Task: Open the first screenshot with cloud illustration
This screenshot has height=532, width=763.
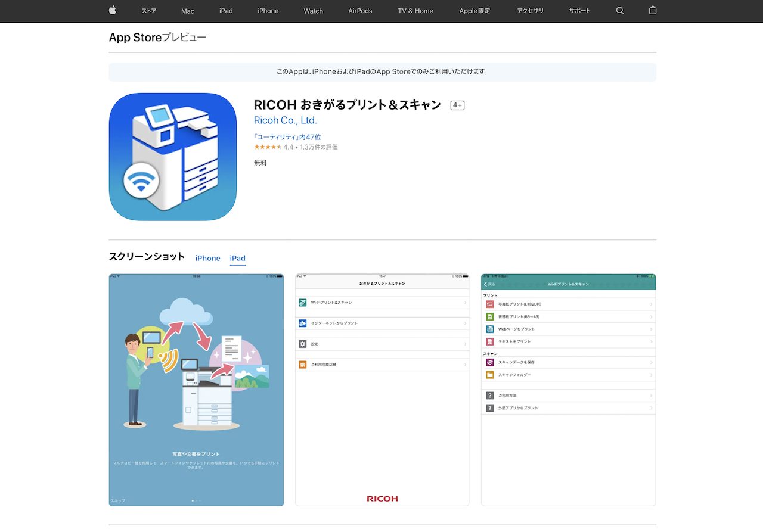Action: click(196, 390)
